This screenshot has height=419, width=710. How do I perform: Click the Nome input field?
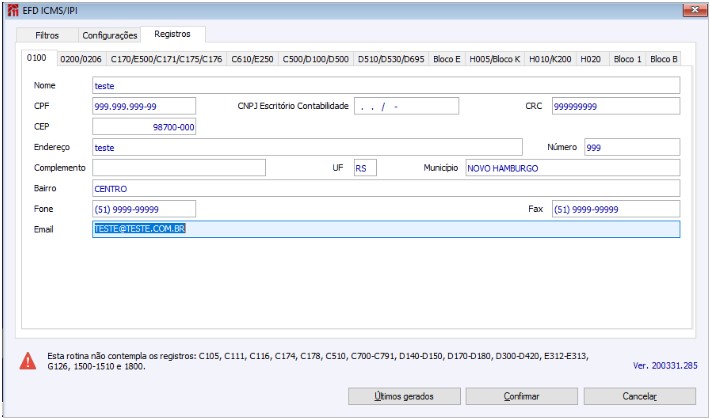tap(386, 86)
